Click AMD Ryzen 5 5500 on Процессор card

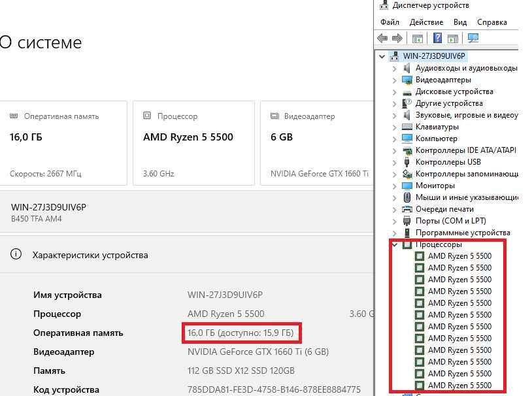pyautogui.click(x=188, y=137)
